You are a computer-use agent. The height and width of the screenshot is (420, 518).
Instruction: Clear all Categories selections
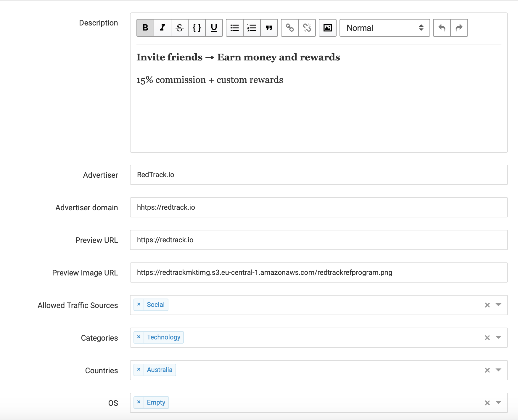tap(487, 338)
